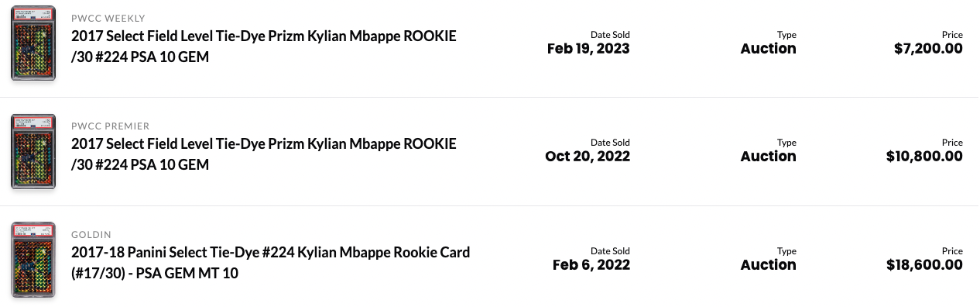Click the $18,600.00 price
The width and height of the screenshot is (980, 307).
[924, 265]
